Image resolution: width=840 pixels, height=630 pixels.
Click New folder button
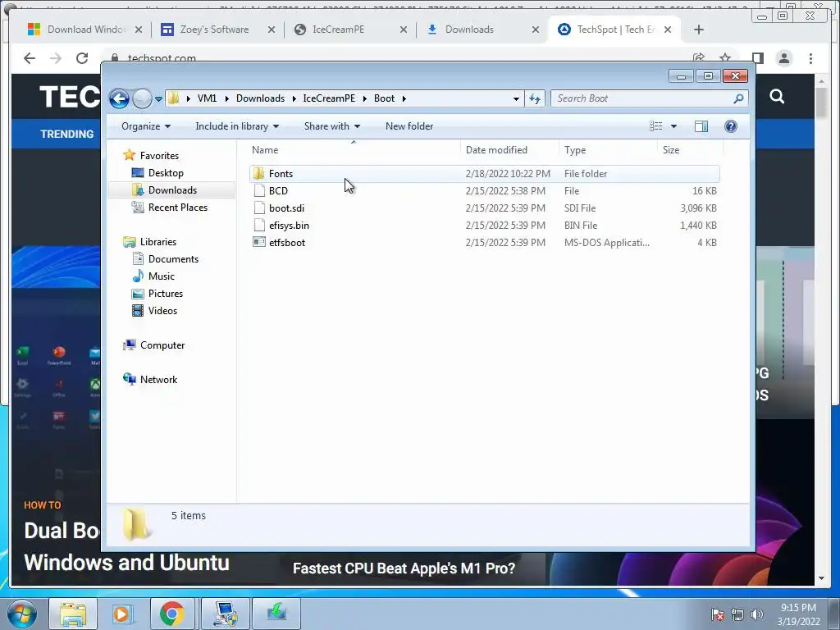[409, 126]
